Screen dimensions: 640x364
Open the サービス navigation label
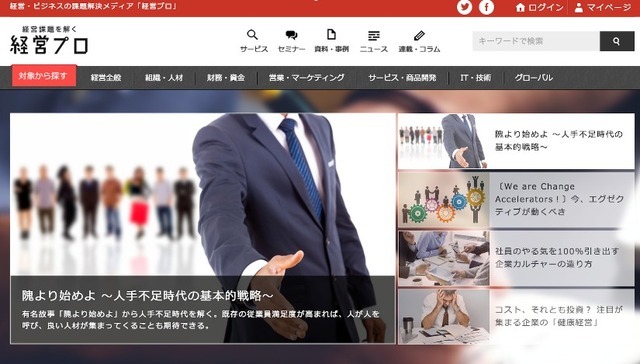click(254, 49)
